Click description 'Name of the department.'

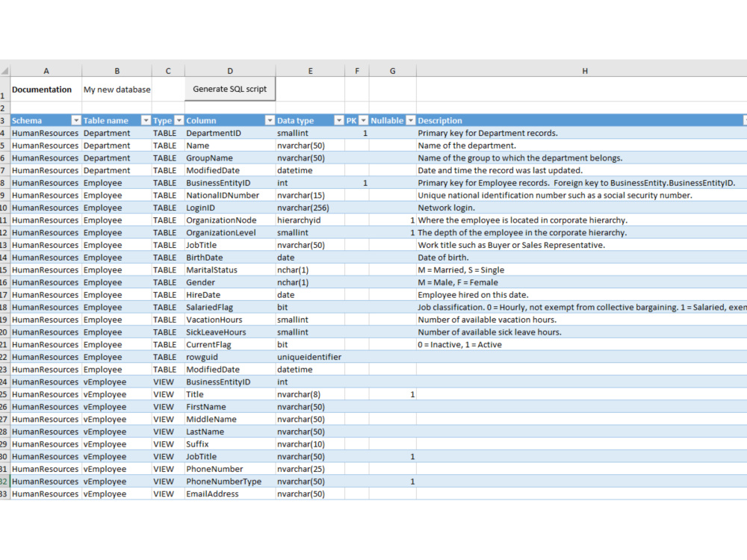467,146
